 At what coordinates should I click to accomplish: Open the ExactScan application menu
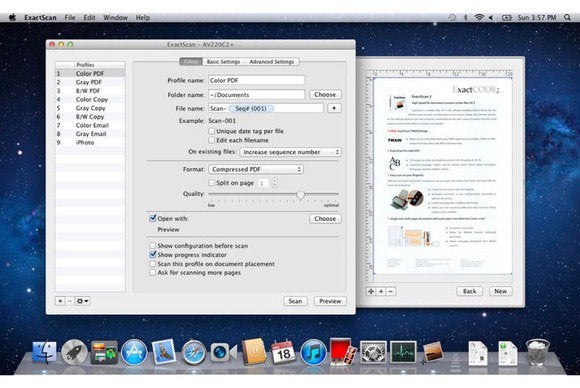[40, 17]
